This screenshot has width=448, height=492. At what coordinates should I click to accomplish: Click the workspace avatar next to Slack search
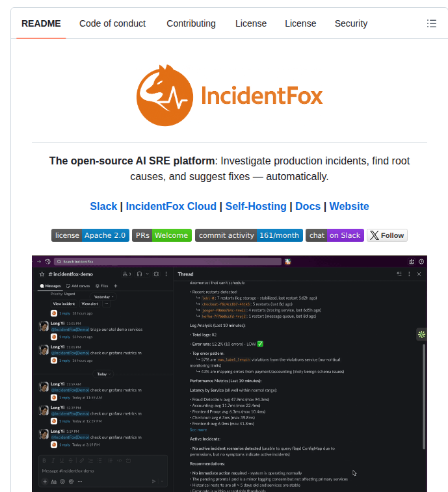287,261
